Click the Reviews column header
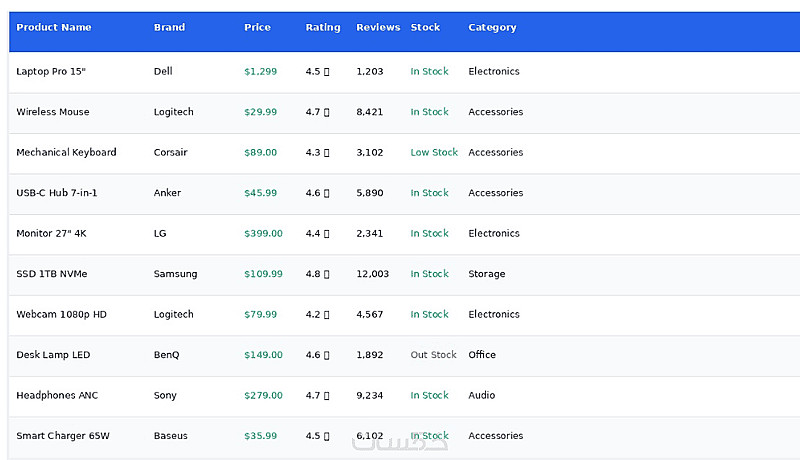The image size is (800, 460). (x=378, y=28)
